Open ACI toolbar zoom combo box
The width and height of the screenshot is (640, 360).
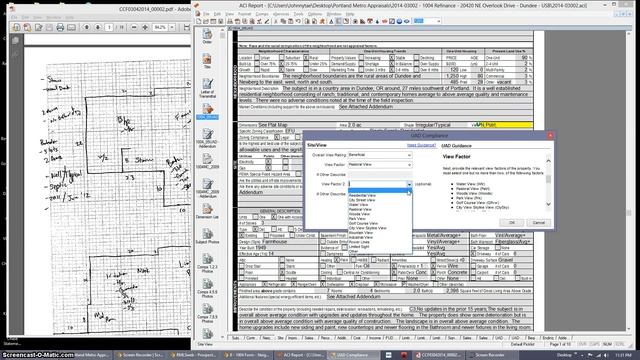click(427, 21)
